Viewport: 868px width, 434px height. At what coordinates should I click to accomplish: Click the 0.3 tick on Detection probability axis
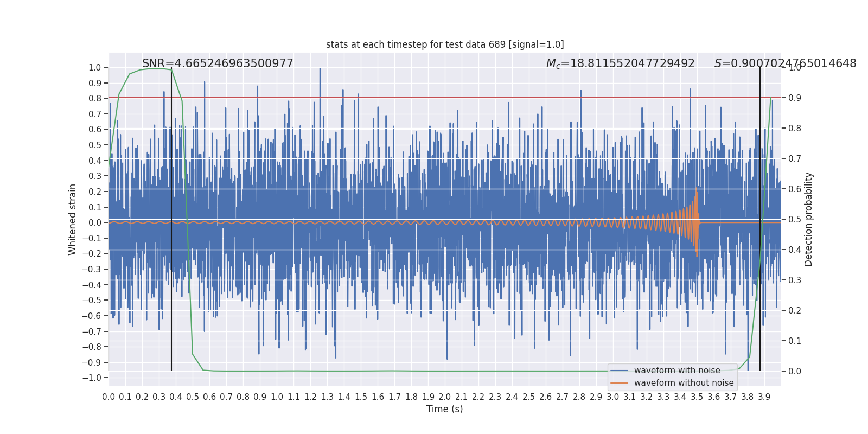pyautogui.click(x=795, y=280)
